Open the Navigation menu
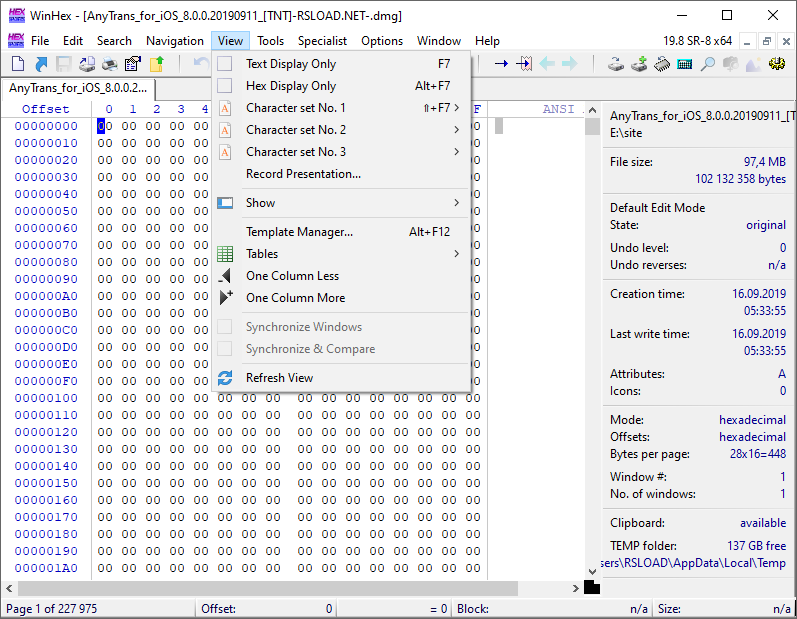 (x=175, y=41)
